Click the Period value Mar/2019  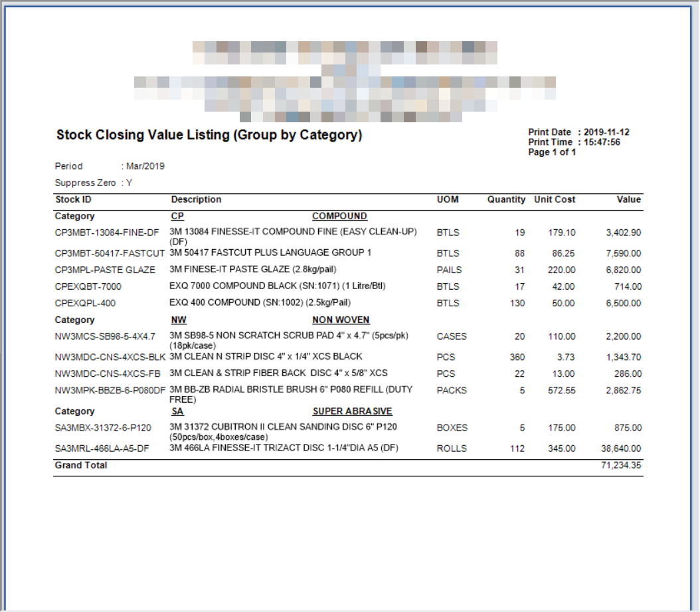coord(145,166)
